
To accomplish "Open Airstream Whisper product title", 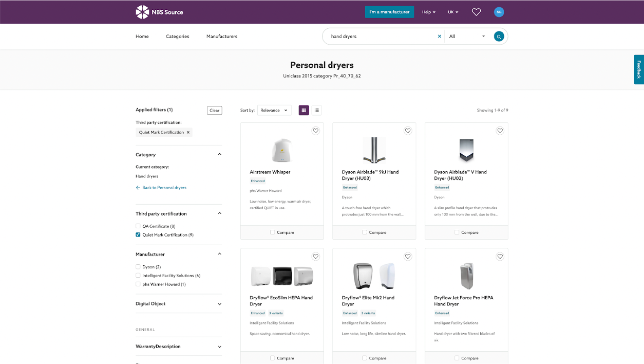I will pos(270,172).
